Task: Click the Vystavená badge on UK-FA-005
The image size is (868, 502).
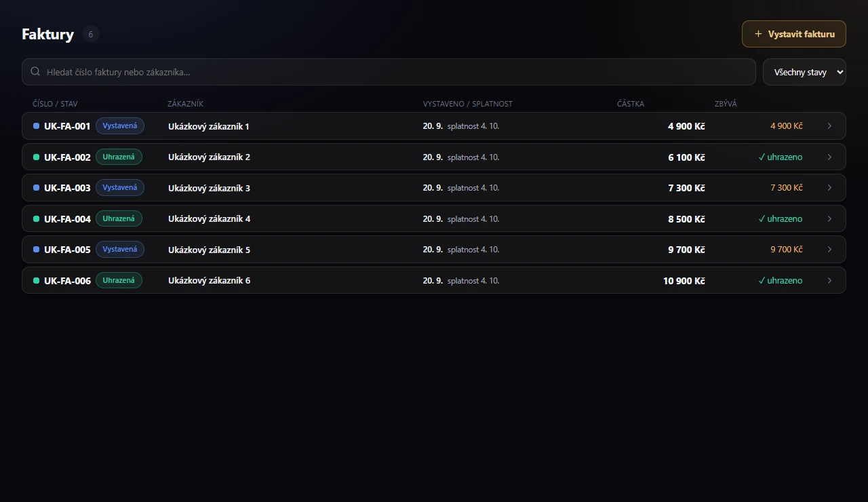Action: (x=120, y=250)
